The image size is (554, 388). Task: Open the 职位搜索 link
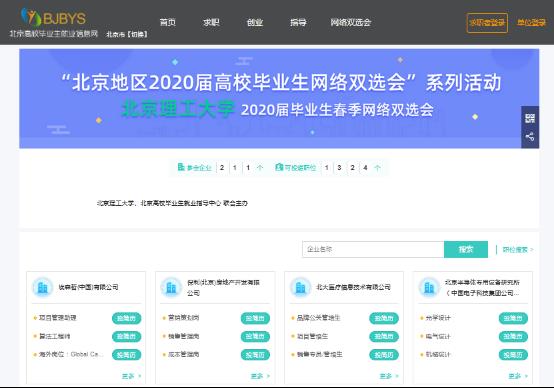pos(518,249)
